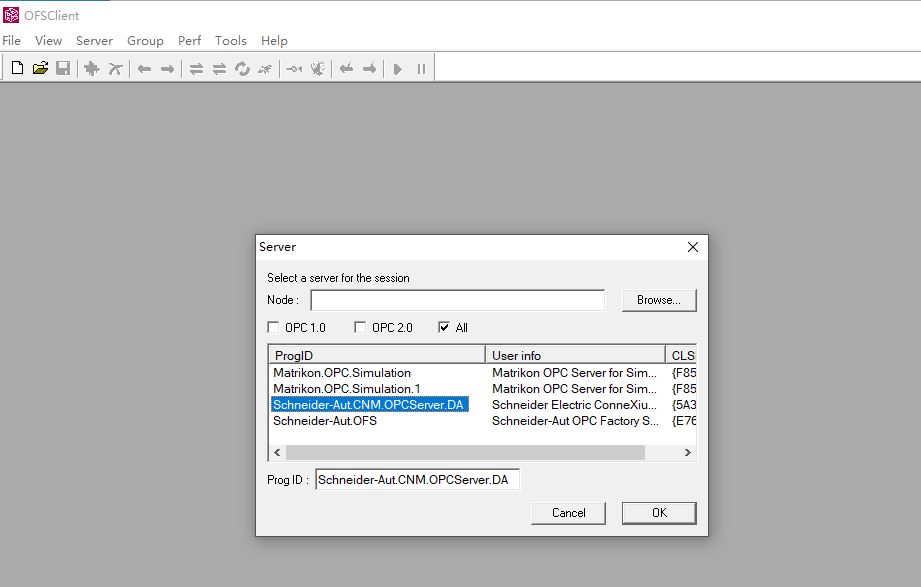Click the Browse... button
This screenshot has height=587, width=921.
point(659,300)
